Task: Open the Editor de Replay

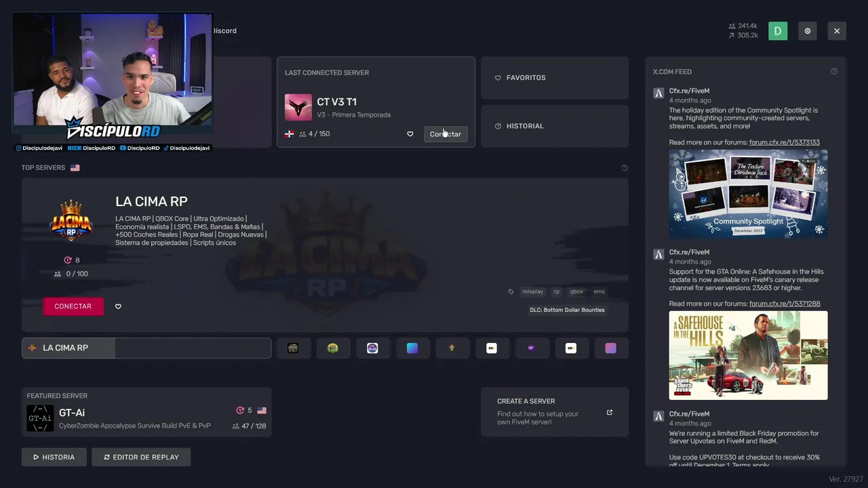Action: 141,457
